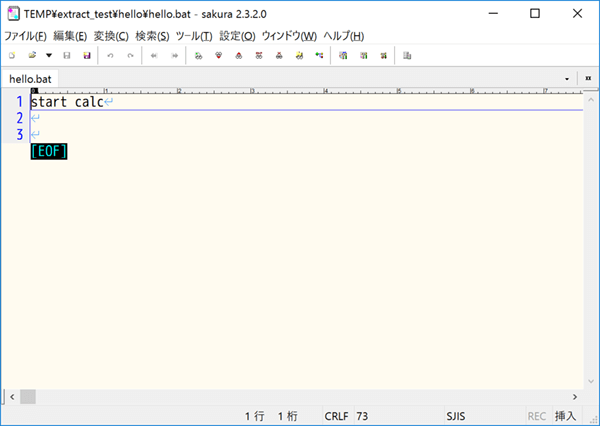Open the common settings icon
This screenshot has height=426, width=600.
pyautogui.click(x=383, y=55)
